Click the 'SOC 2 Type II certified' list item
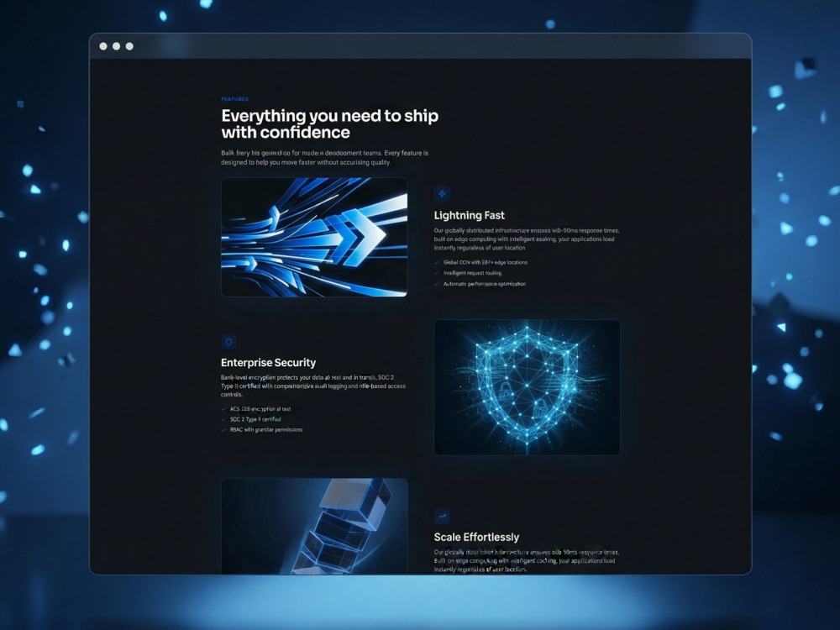The height and width of the screenshot is (630, 840). (x=255, y=419)
